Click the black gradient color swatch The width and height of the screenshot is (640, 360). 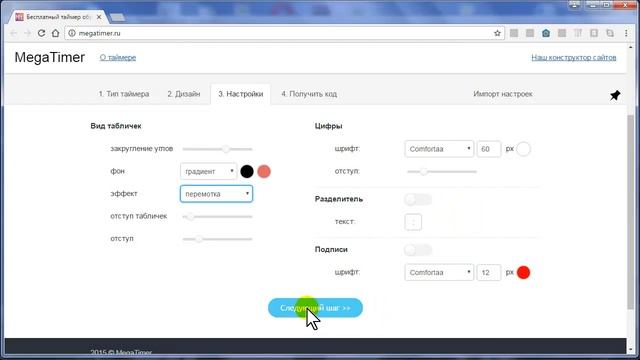247,171
